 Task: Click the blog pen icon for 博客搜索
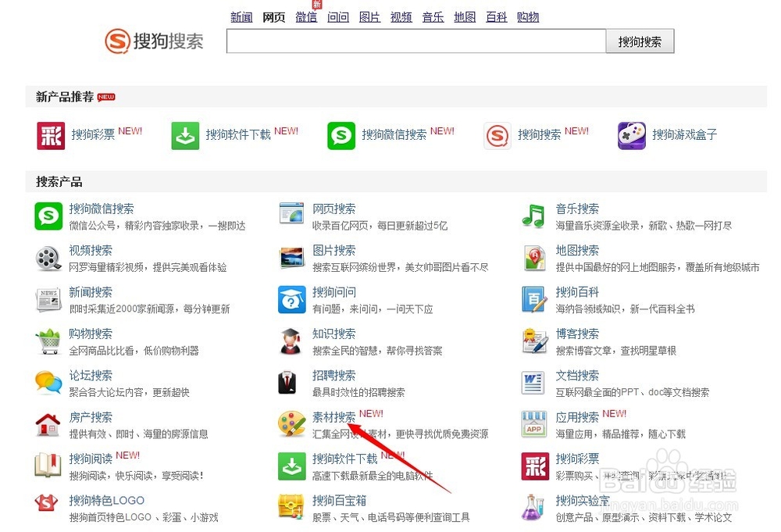coord(535,341)
